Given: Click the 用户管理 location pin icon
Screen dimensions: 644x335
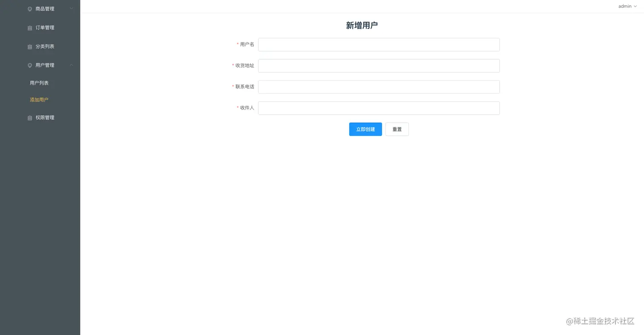Looking at the screenshot, I should [x=30, y=66].
